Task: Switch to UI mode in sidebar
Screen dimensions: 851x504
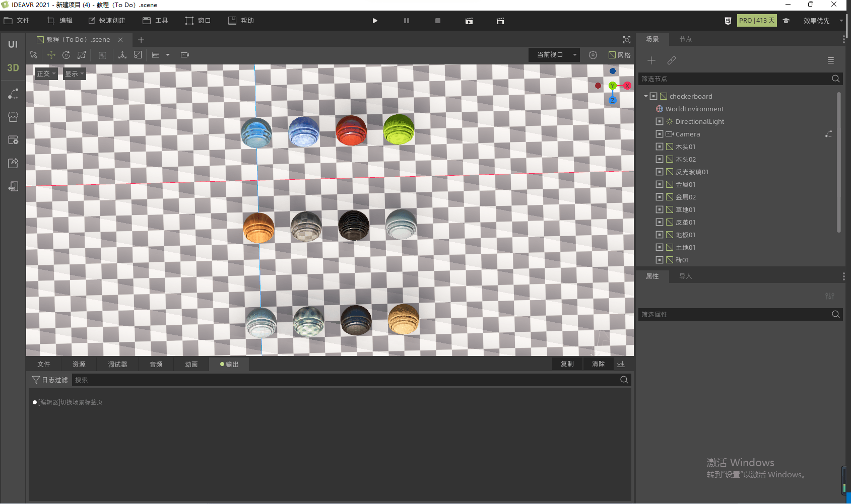Action: (x=13, y=44)
